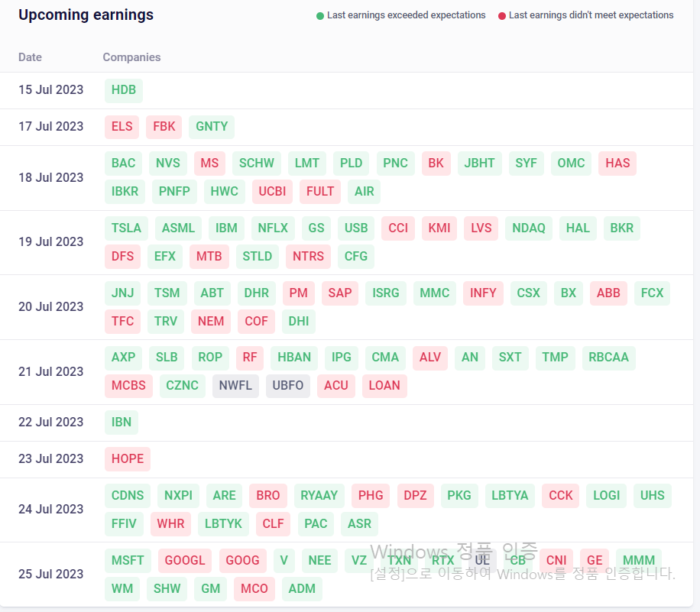Select the ADM ticker
The image size is (700, 612).
point(302,588)
